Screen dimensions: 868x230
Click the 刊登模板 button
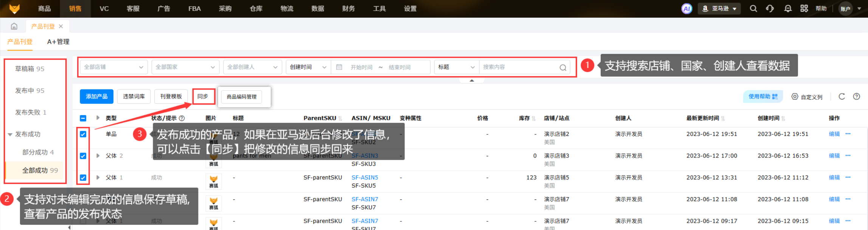171,97
